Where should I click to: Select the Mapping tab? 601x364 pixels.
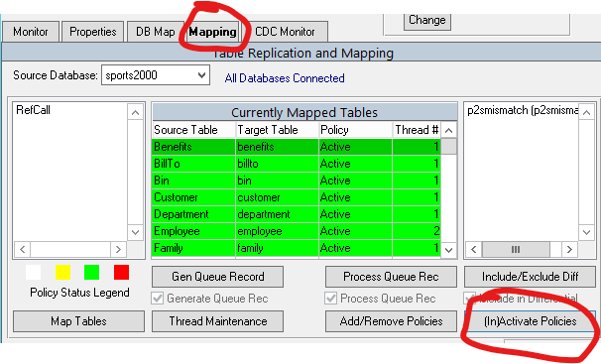212,32
